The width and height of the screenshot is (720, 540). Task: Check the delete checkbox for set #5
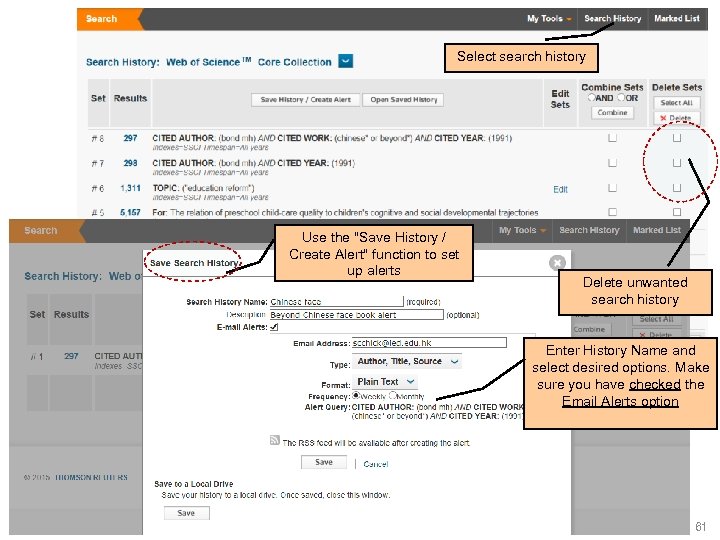677,212
